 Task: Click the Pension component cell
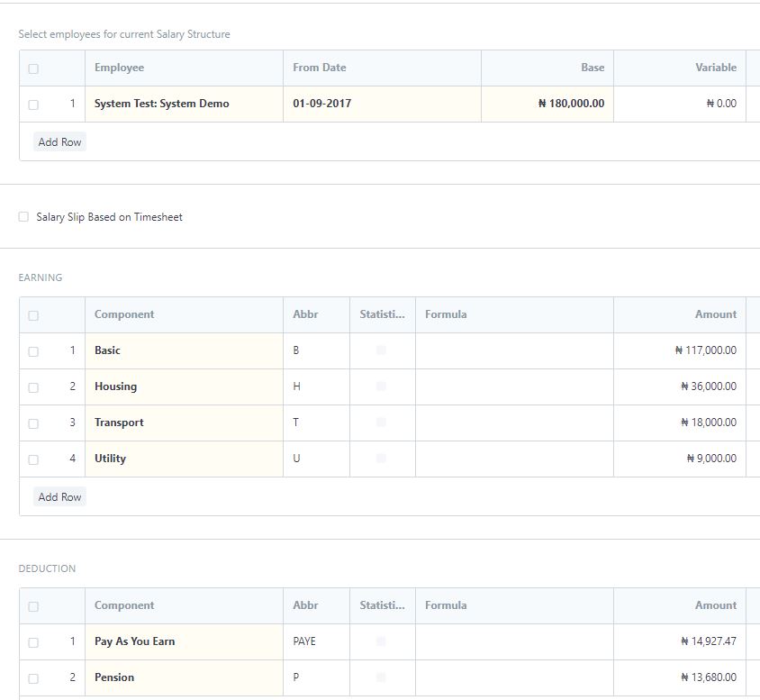point(185,677)
